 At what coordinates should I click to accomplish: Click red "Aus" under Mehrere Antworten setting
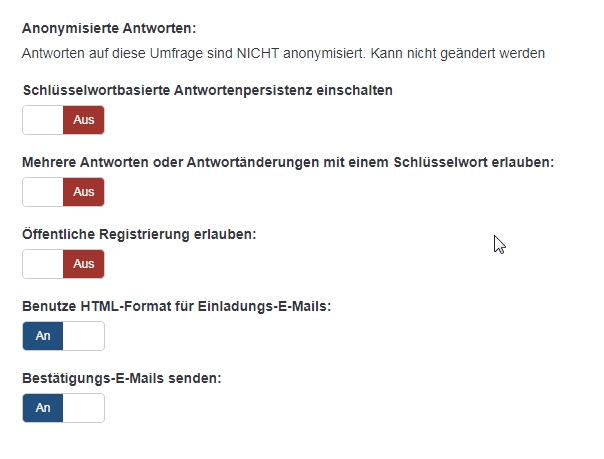click(x=84, y=192)
